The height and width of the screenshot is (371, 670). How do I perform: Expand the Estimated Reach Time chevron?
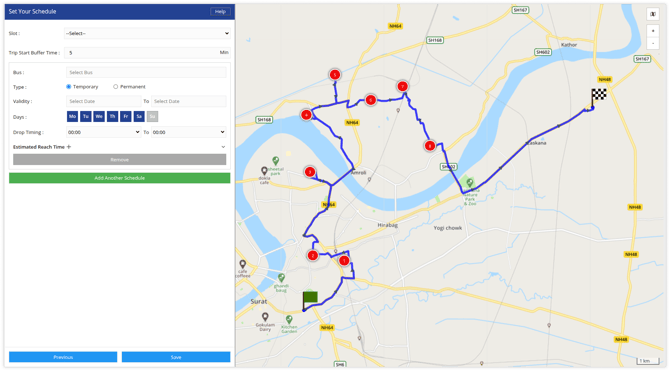coord(223,147)
